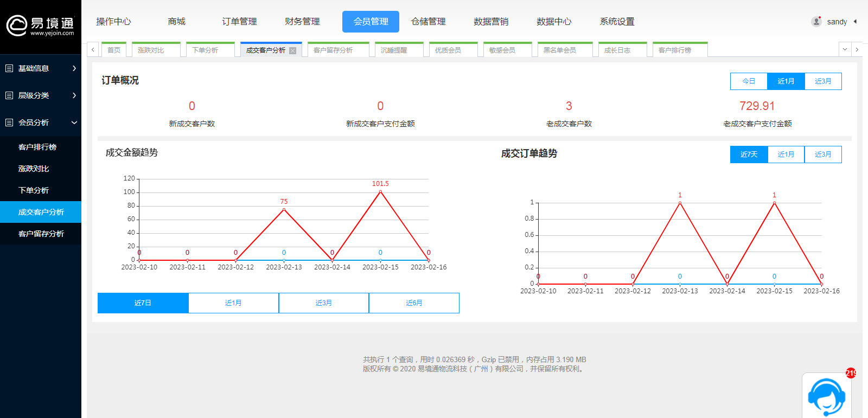Screen dimensions: 868x418
Task: Click the 2023-02-15 peak on order chart
Action: (774, 203)
